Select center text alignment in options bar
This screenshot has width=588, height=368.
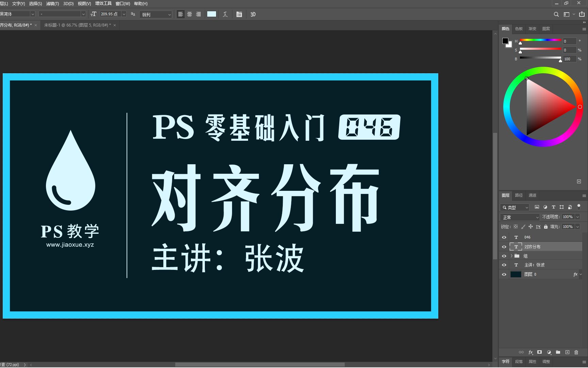click(189, 14)
